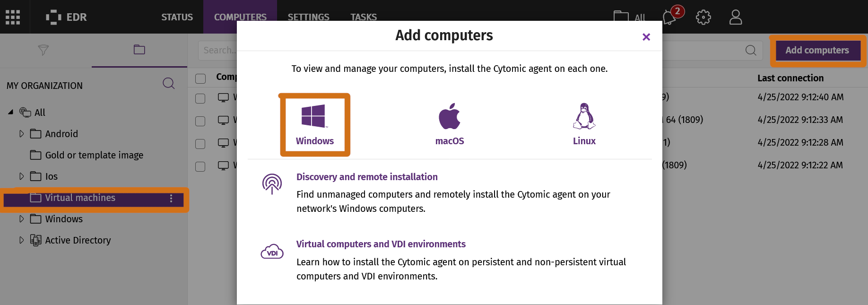The height and width of the screenshot is (305, 868).
Task: Check the fourth computer row checkbox
Action: click(x=200, y=166)
